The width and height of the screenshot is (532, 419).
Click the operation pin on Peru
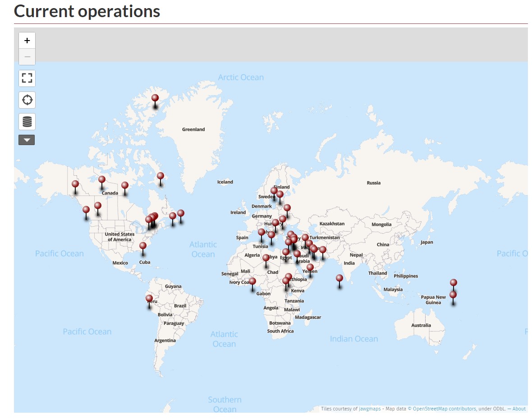coord(149,299)
